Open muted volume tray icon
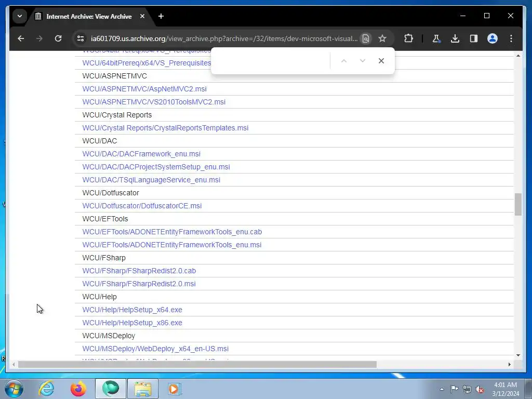The image size is (532, 399). click(x=480, y=389)
